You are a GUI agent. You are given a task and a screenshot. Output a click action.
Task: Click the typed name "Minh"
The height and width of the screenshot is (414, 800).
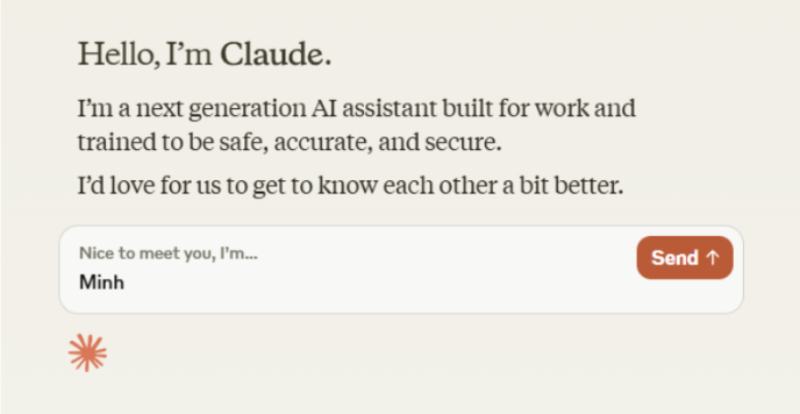coord(101,283)
